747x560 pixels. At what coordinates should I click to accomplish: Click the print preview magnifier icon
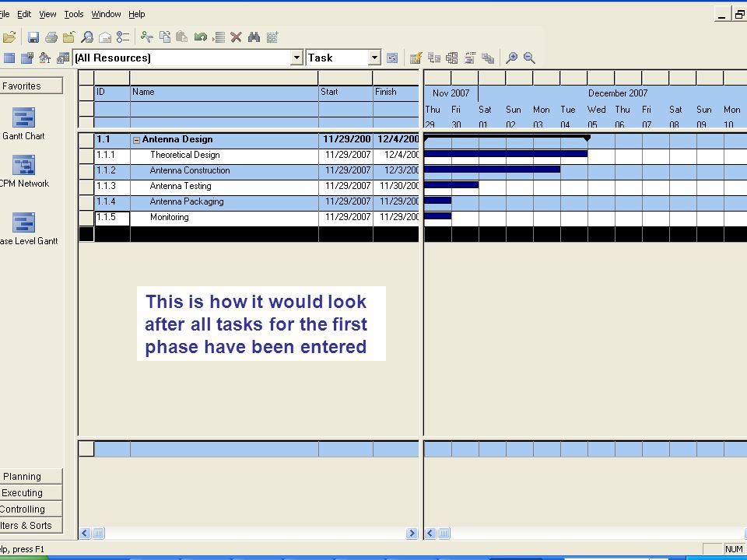(x=87, y=37)
